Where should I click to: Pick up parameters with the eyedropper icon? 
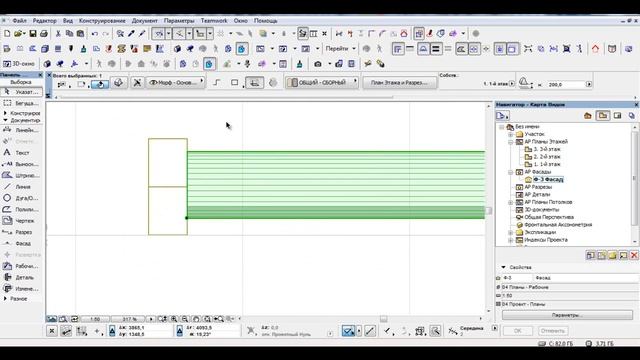pyautogui.click(x=131, y=34)
